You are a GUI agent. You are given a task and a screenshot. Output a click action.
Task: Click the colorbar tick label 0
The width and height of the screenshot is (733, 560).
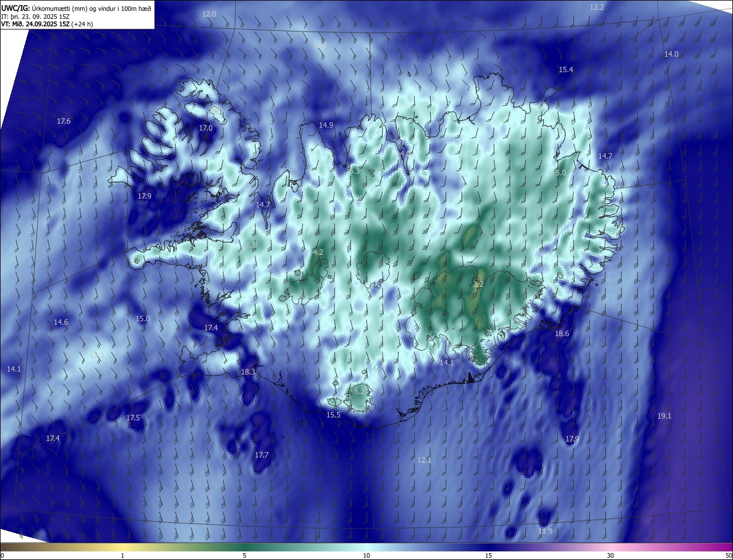pos(2,555)
